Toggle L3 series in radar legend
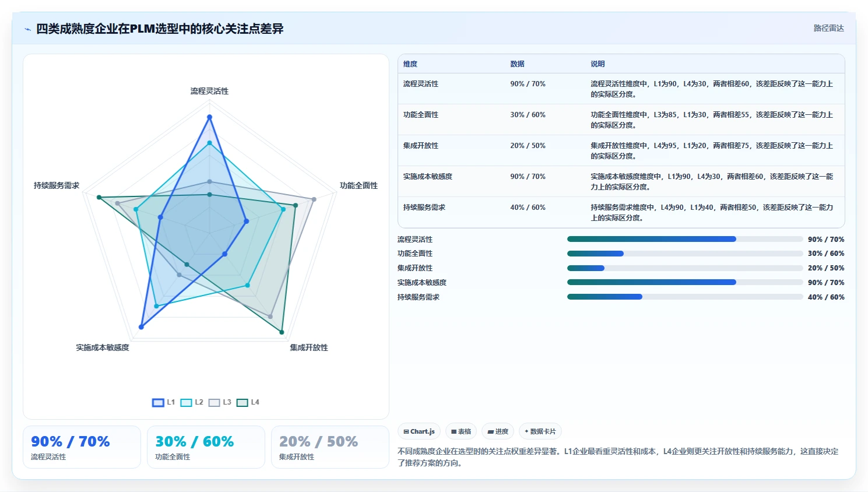868x492 pixels. [x=220, y=402]
